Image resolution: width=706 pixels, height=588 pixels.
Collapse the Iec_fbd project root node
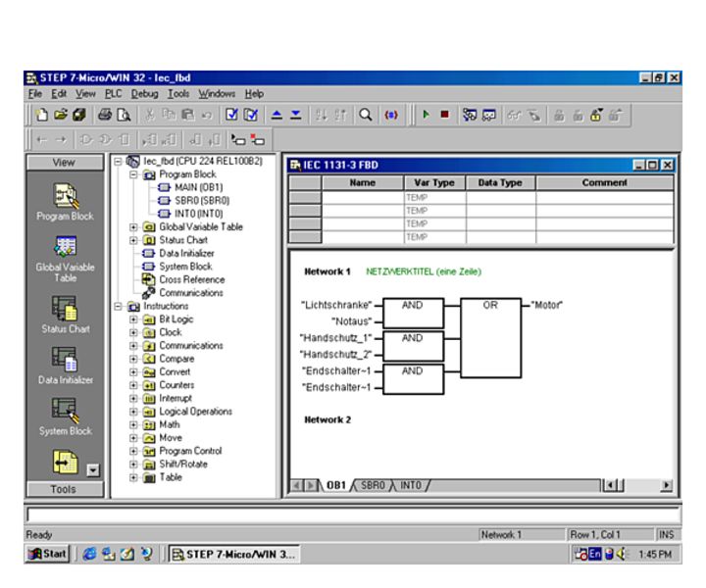[118, 161]
